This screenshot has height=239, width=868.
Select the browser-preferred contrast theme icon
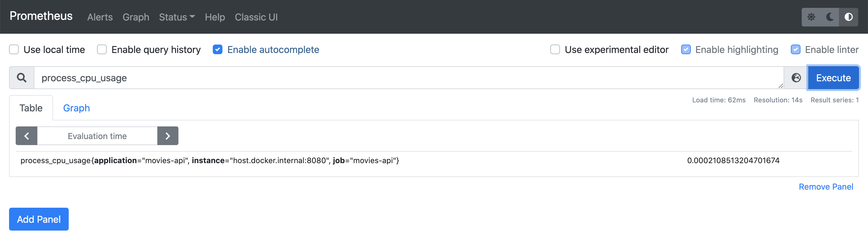coord(848,17)
